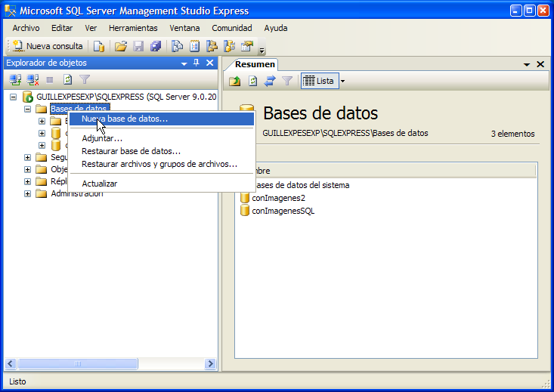
Task: Open the Comunidad menu
Action: click(x=232, y=28)
